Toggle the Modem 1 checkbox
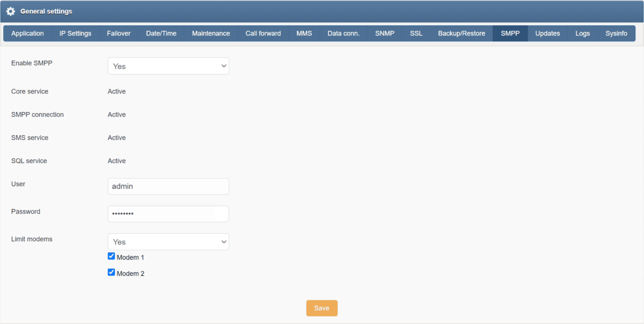This screenshot has width=644, height=324. pyautogui.click(x=112, y=256)
